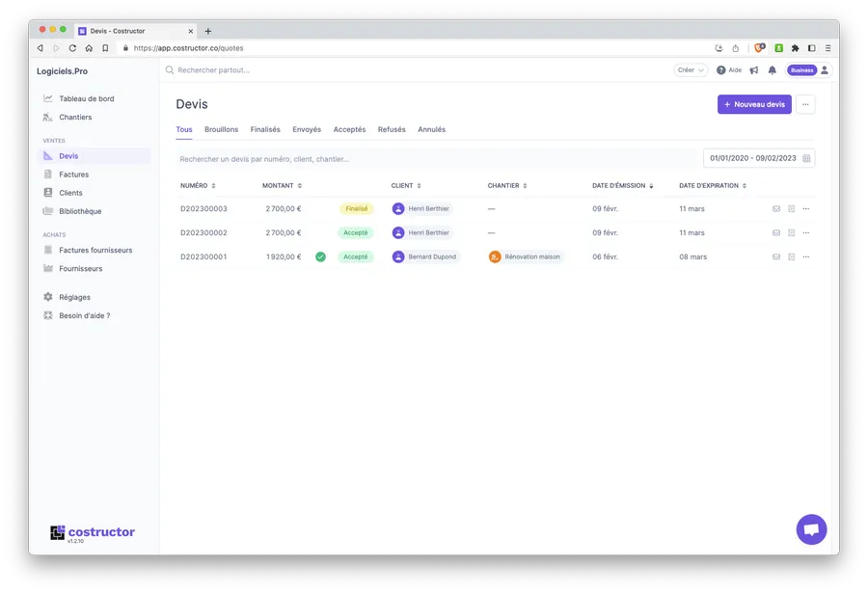Open the chat support bubble
868x593 pixels.
[811, 529]
